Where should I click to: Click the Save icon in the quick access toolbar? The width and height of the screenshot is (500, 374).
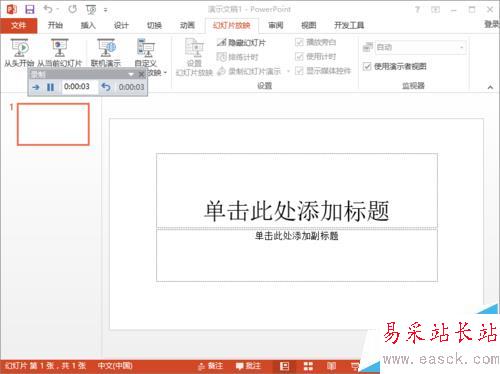point(30,9)
